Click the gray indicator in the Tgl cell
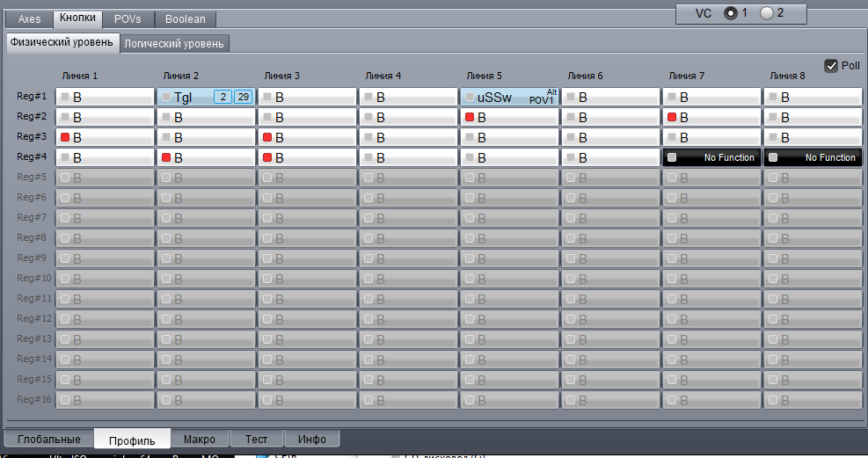 (166, 97)
